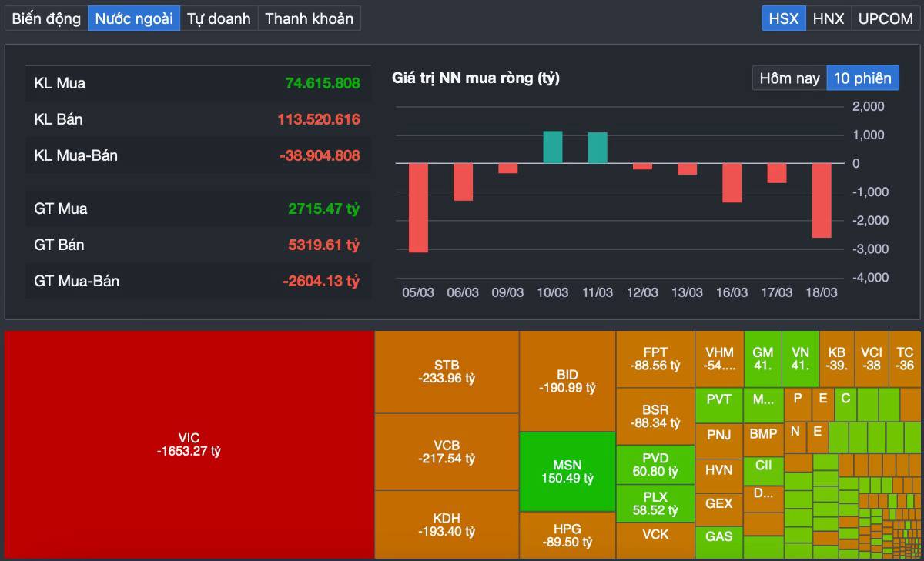Click the green GAS tile
The height and width of the screenshot is (561, 924).
[x=719, y=542]
